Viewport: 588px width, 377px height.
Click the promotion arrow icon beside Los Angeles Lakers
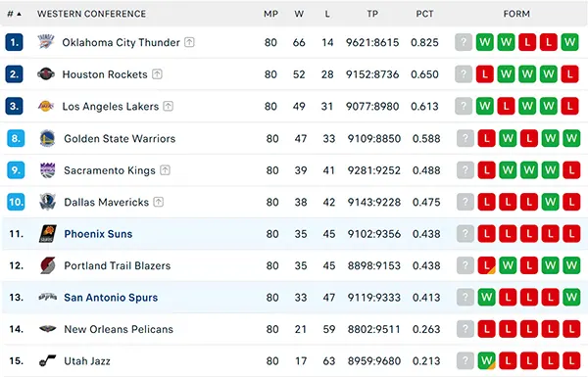[x=168, y=106]
